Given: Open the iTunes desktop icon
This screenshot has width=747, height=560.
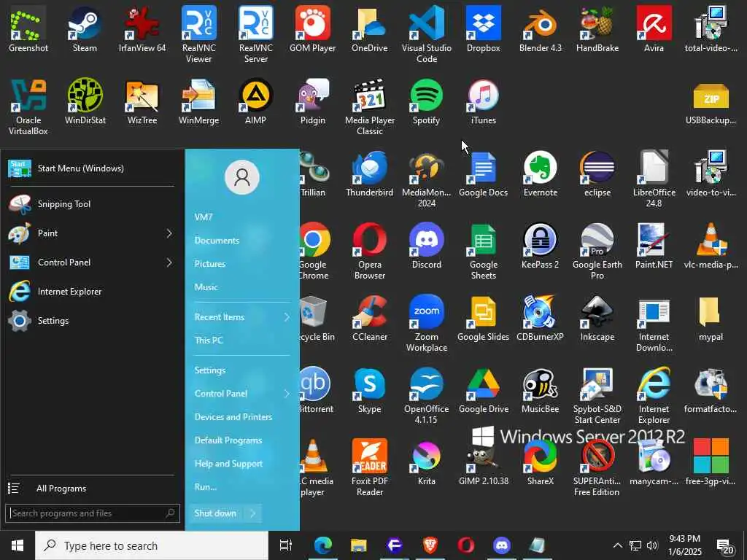Looking at the screenshot, I should pyautogui.click(x=483, y=101).
